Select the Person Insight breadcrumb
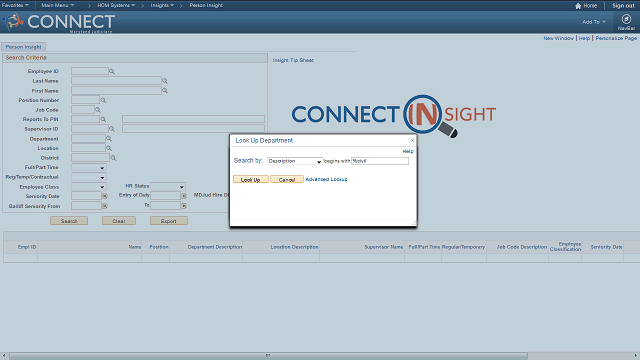 click(x=206, y=5)
